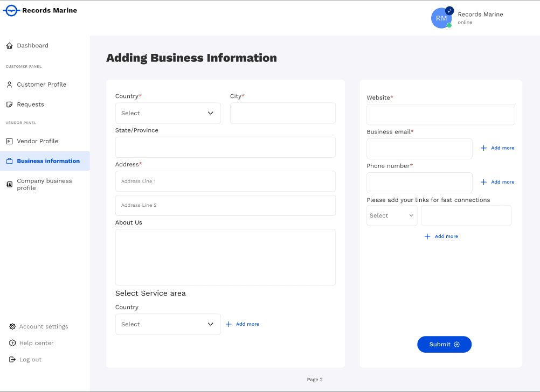Click the Log out icon
540x392 pixels.
tap(12, 360)
